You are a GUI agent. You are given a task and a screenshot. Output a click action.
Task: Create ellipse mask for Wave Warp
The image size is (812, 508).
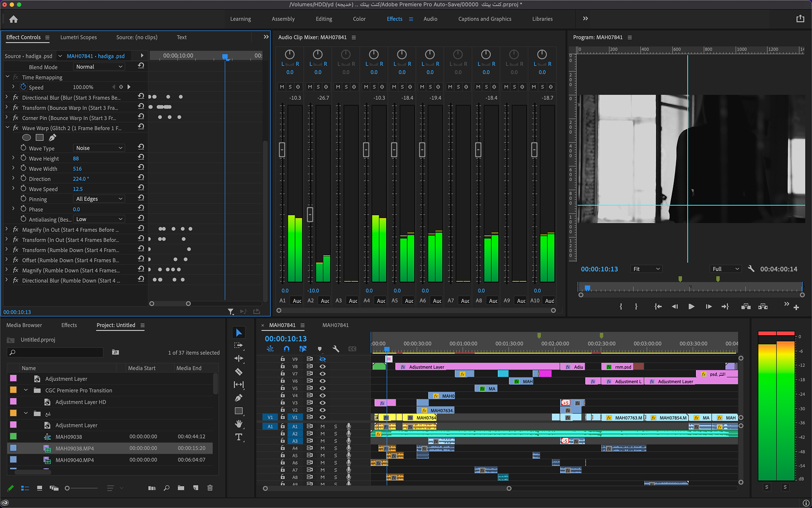[26, 138]
